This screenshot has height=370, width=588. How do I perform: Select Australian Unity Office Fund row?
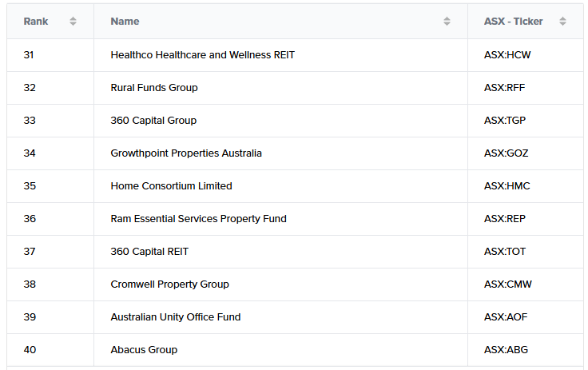point(176,317)
